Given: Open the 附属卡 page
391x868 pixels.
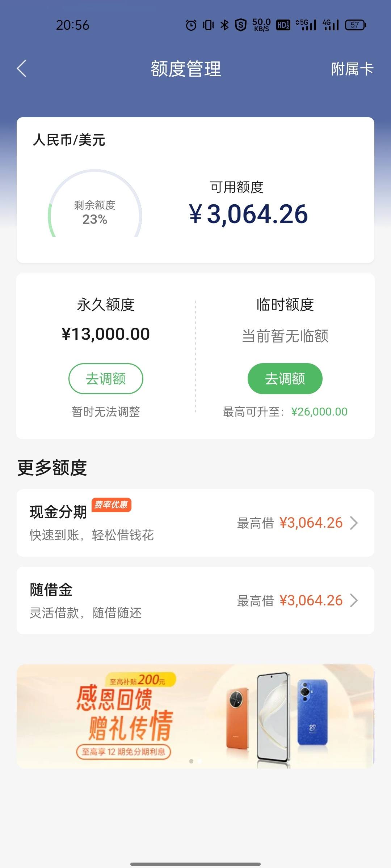Looking at the screenshot, I should (x=352, y=69).
